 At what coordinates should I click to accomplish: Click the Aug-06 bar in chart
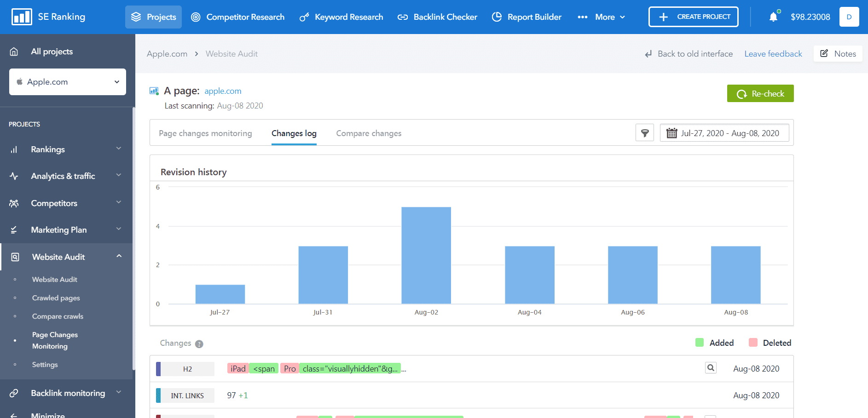coord(633,275)
